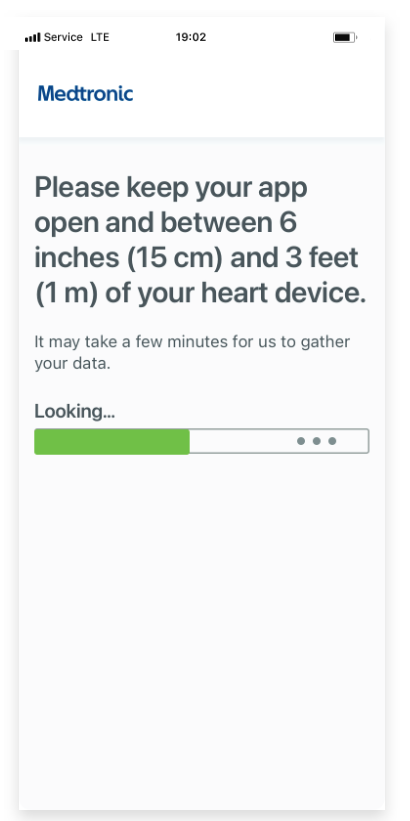Tap the '(1 m)' text in heading
Viewport: 410px width, 821px height.
click(x=67, y=294)
